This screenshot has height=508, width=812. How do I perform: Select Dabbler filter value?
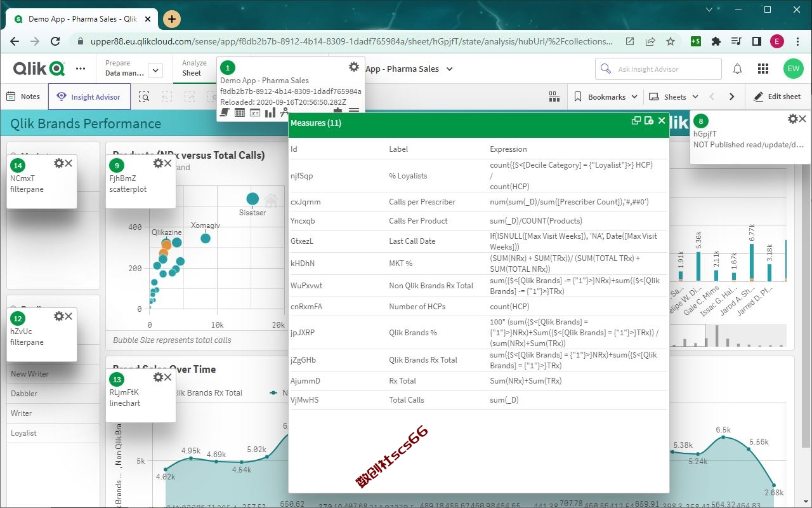(53, 394)
